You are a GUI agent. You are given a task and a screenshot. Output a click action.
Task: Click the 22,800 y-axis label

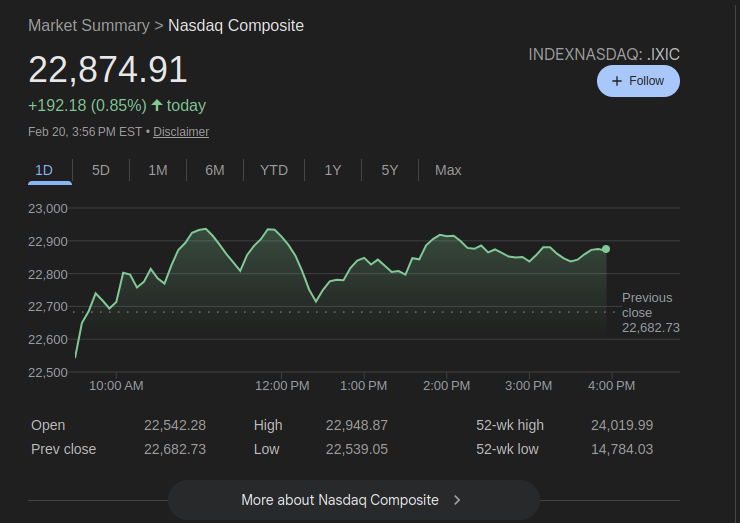48,274
